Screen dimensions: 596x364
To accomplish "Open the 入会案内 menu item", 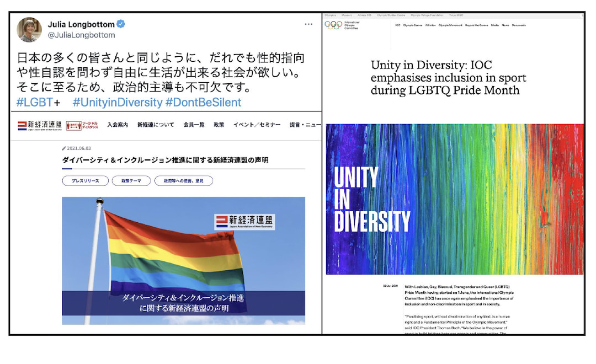I will click(x=118, y=125).
